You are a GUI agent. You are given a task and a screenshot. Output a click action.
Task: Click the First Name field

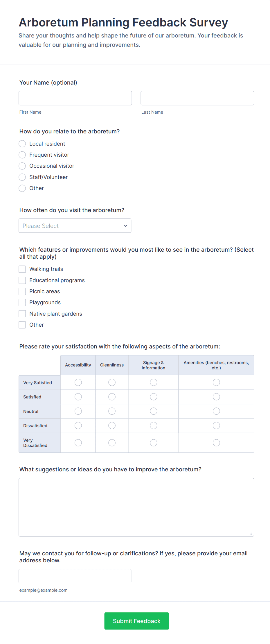click(x=75, y=98)
